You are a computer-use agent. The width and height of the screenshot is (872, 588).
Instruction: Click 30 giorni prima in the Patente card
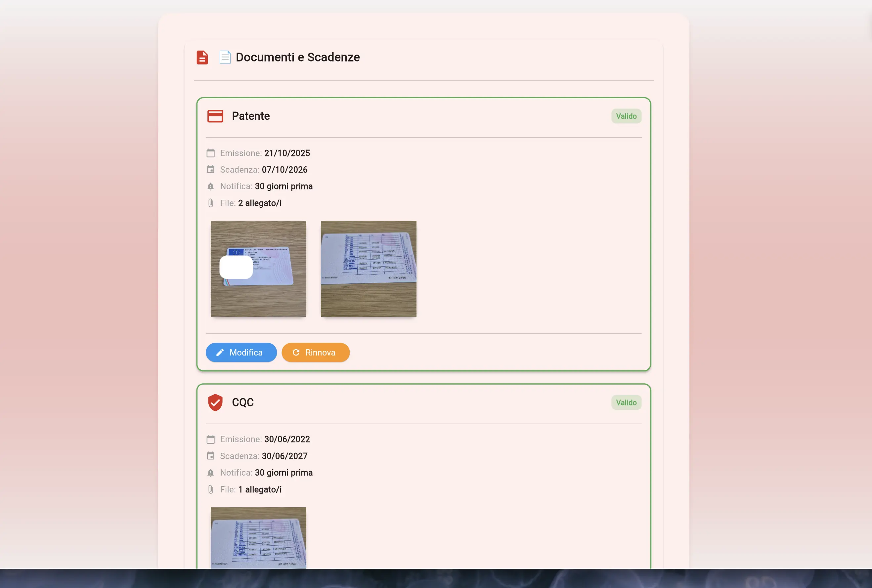coord(284,187)
